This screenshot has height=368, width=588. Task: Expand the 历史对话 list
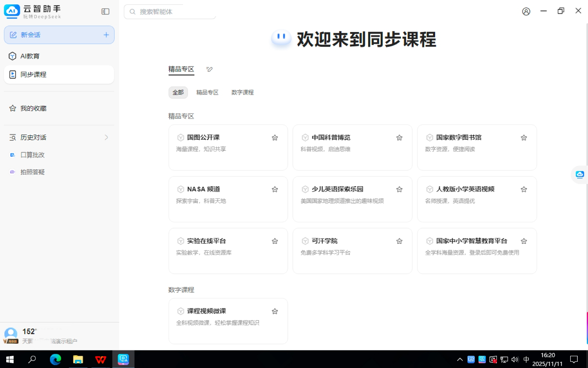coord(106,137)
